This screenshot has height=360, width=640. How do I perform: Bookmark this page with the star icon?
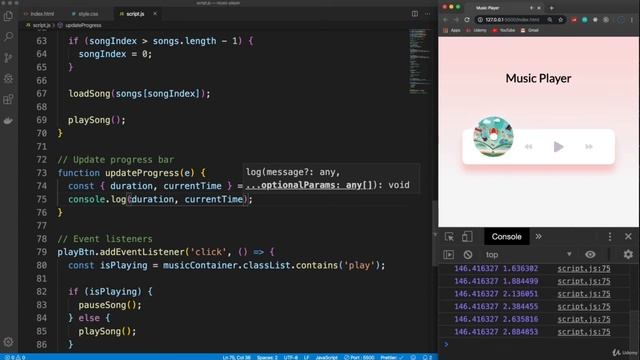(561, 20)
